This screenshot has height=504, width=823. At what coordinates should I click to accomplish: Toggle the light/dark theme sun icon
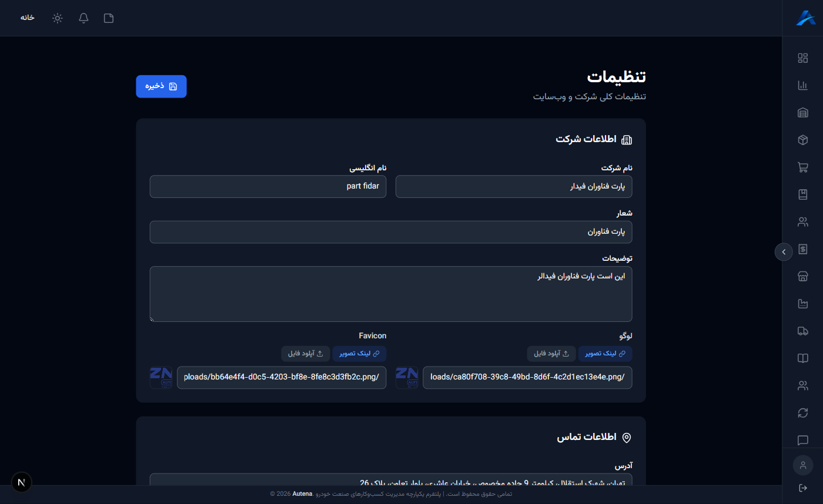57,18
